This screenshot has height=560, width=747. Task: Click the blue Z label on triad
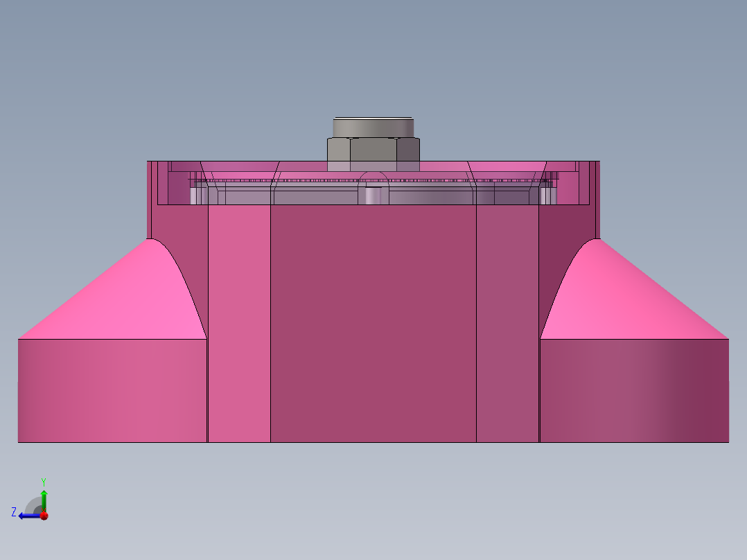14,512
